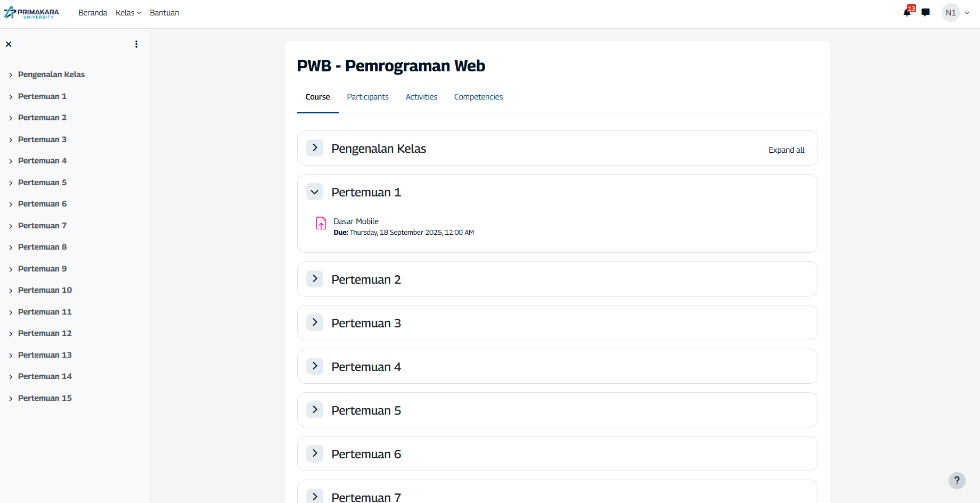
Task: Open the notifications bell icon
Action: click(x=907, y=12)
